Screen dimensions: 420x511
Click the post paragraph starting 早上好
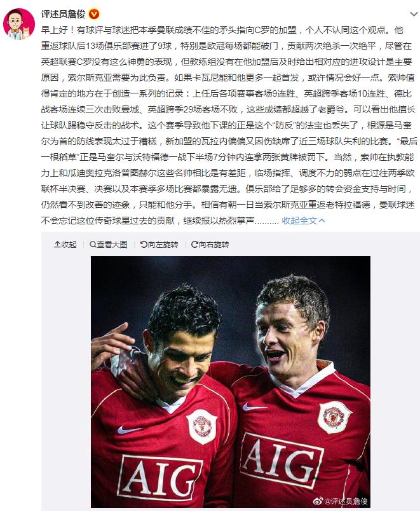pos(229,125)
